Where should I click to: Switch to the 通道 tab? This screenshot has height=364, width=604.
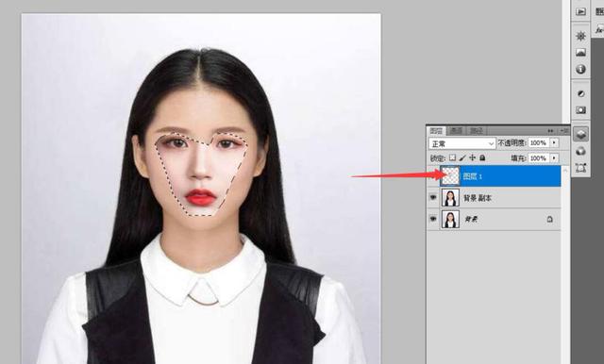coord(457,131)
